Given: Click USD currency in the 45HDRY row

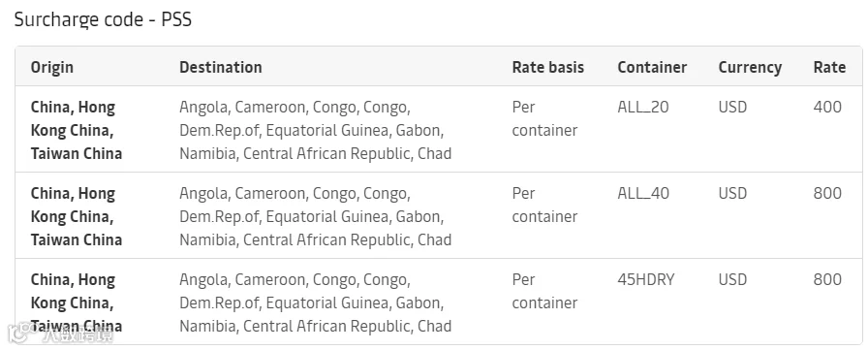Looking at the screenshot, I should 733,279.
